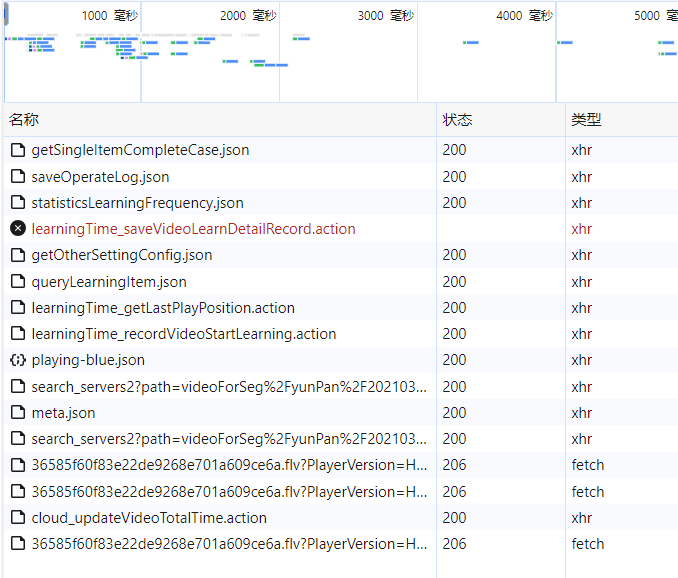Click the file icon beside getSingleItemCompleteCase.json

pos(18,150)
